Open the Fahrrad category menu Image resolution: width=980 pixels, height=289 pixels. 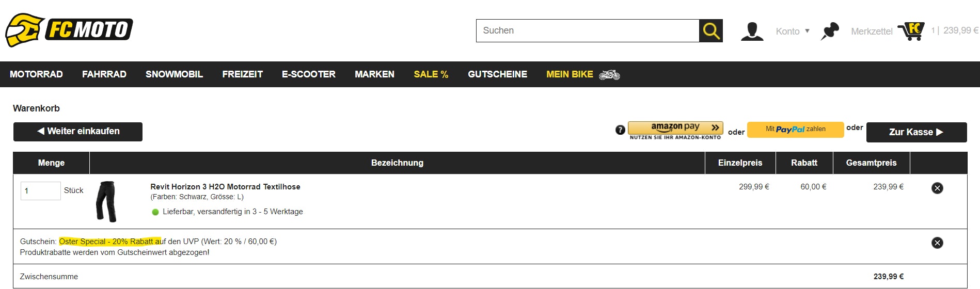tap(104, 74)
